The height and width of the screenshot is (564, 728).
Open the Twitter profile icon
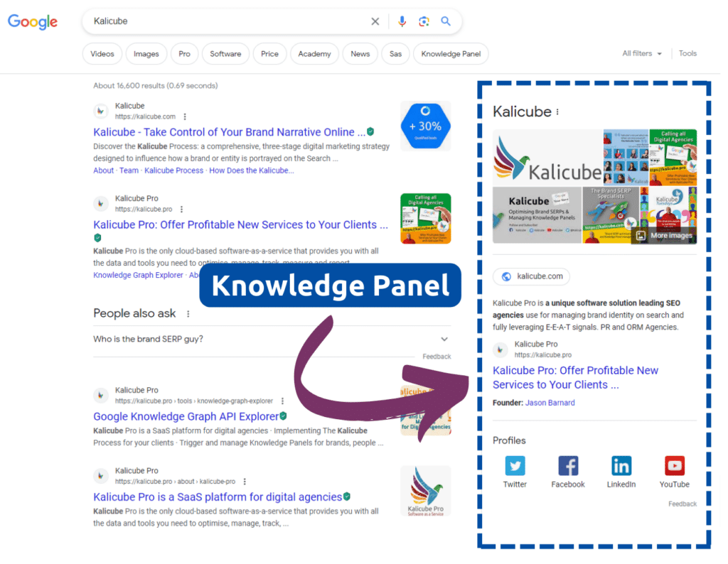click(x=515, y=466)
